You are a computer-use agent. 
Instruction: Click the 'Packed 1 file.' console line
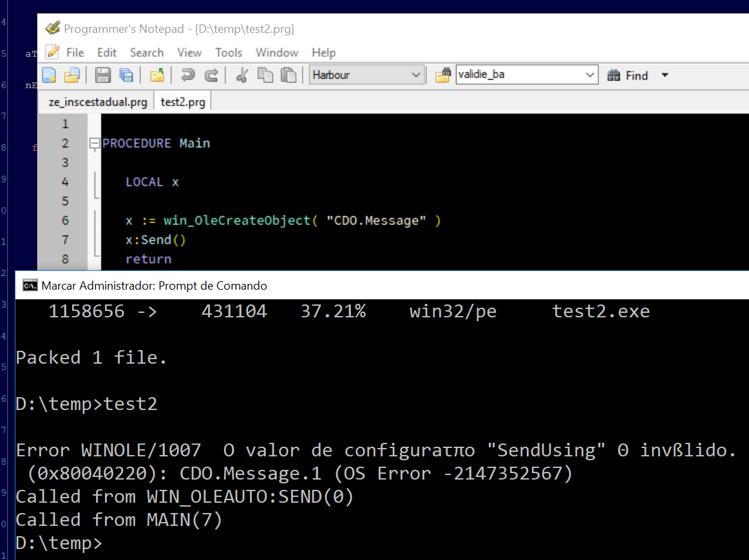click(91, 357)
